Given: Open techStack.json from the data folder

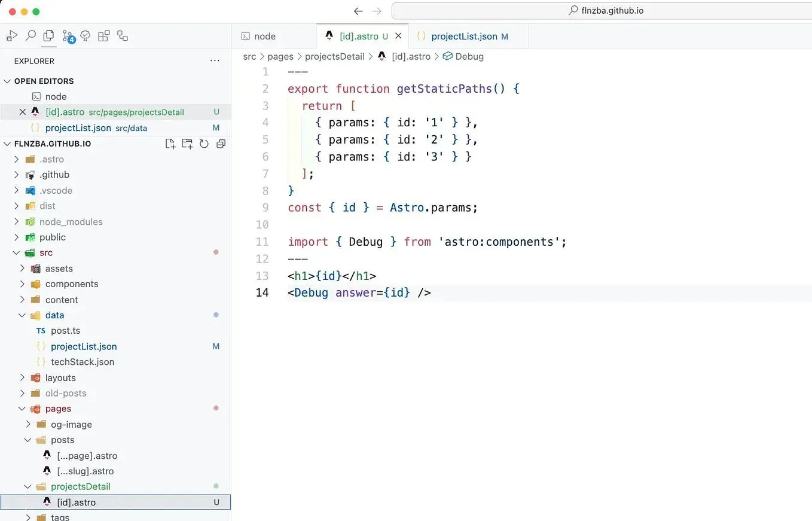Looking at the screenshot, I should [x=82, y=362].
